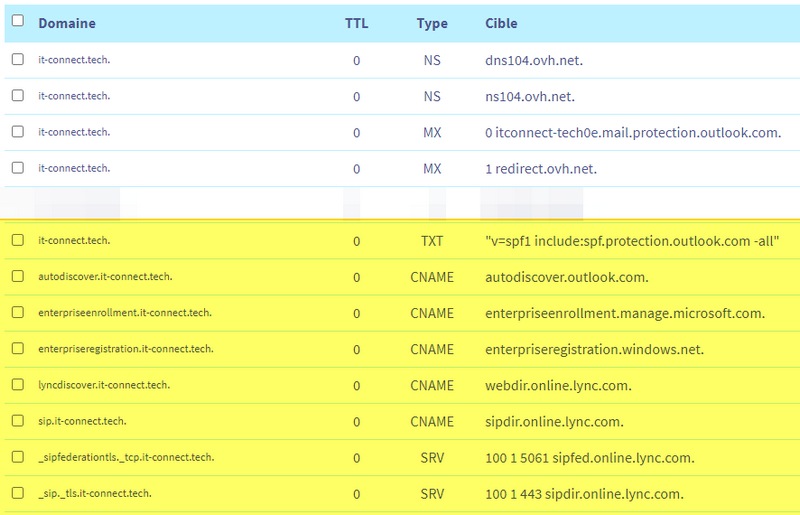Select checkbox for ns104.ovh.net NS record

point(17,96)
